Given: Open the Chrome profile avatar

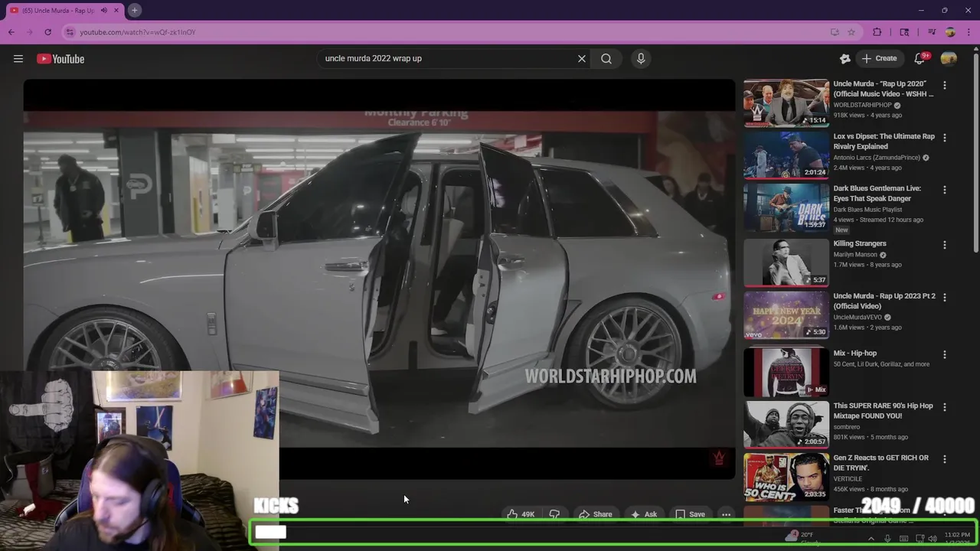Looking at the screenshot, I should tap(950, 32).
